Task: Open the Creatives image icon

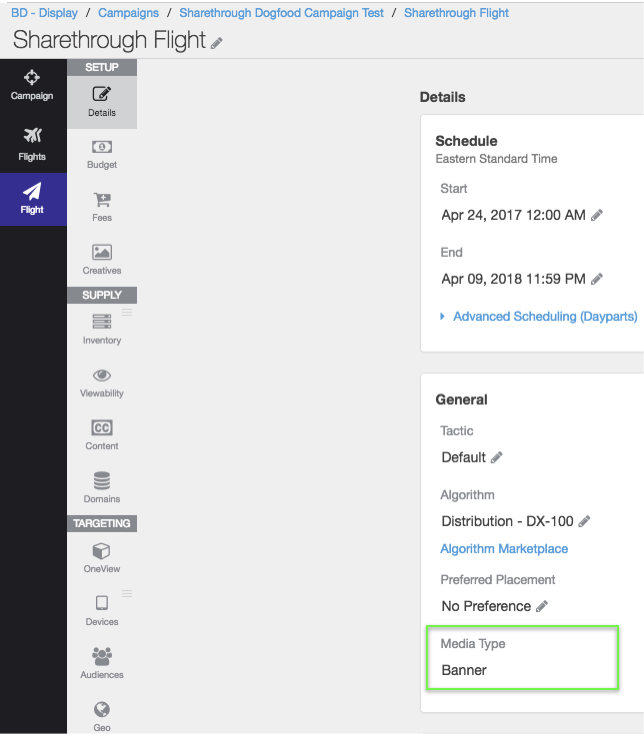Action: (x=102, y=252)
